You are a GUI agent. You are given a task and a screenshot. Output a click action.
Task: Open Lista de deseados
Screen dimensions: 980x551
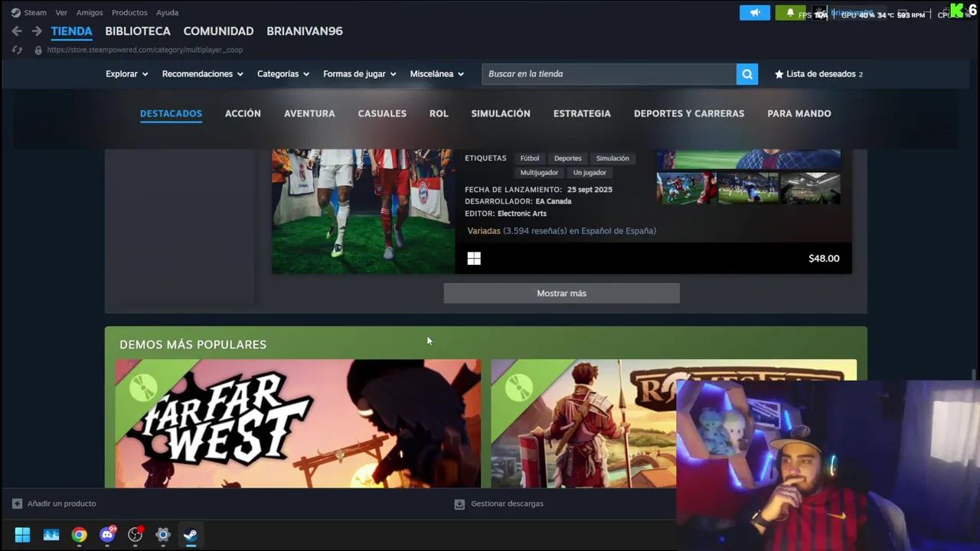tap(818, 74)
